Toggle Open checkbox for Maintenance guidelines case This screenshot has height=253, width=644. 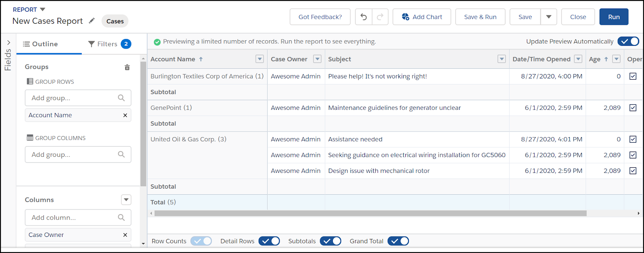(633, 107)
